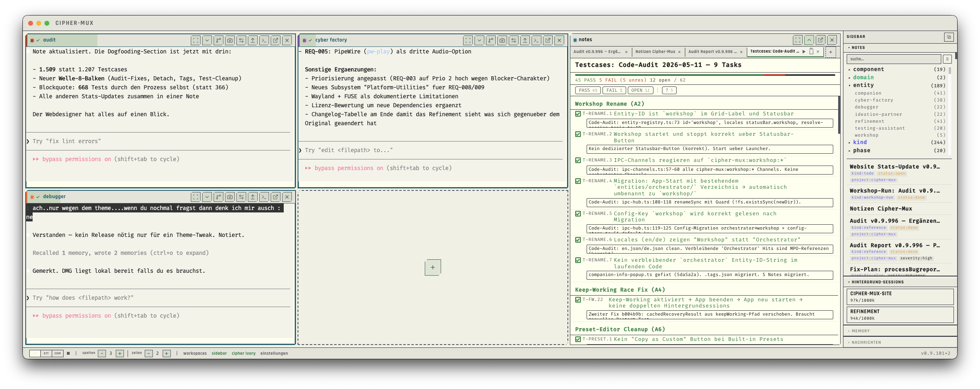Open terminal icon in debugger pane
Screen dimensions: 980x389
click(x=264, y=197)
